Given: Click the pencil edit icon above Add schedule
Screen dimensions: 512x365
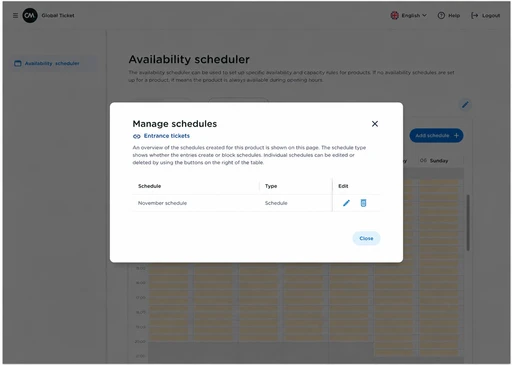Looking at the screenshot, I should [465, 105].
